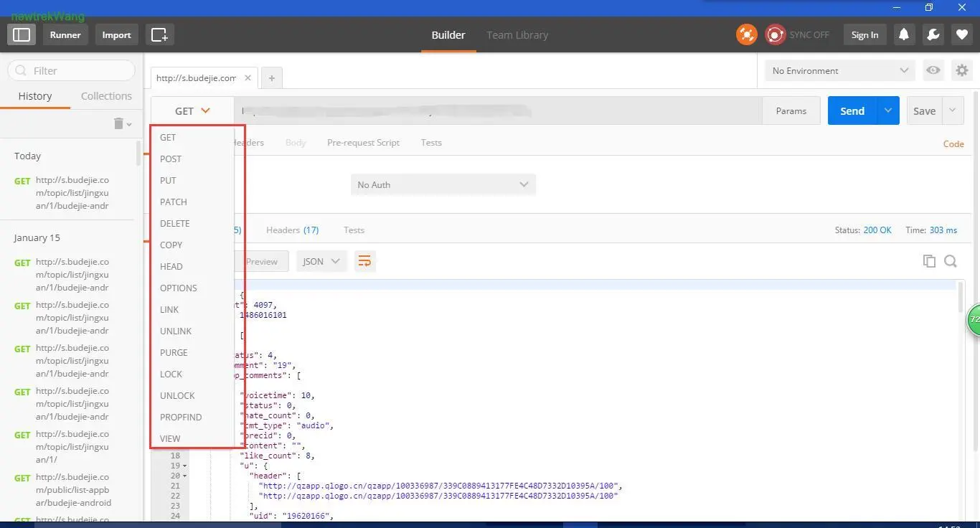Open the history entry ending topic/list/jingxuan/1/
The height and width of the screenshot is (528, 980).
pyautogui.click(x=67, y=447)
